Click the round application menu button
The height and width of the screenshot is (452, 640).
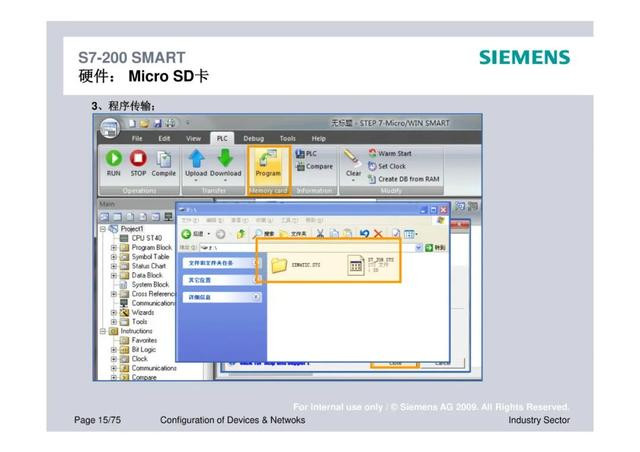109,129
